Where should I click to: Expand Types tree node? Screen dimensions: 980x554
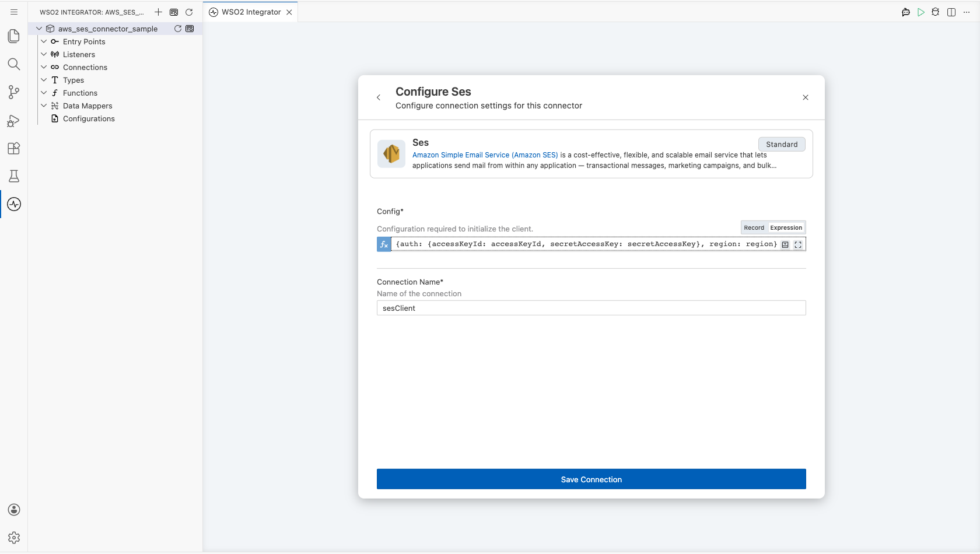(44, 80)
